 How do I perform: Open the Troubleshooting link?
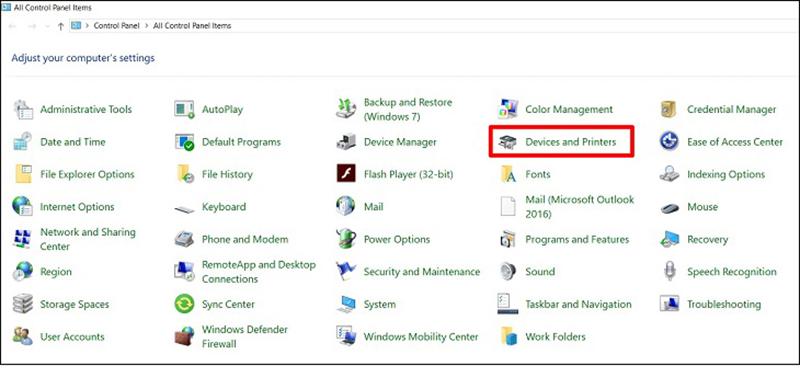pyautogui.click(x=723, y=304)
